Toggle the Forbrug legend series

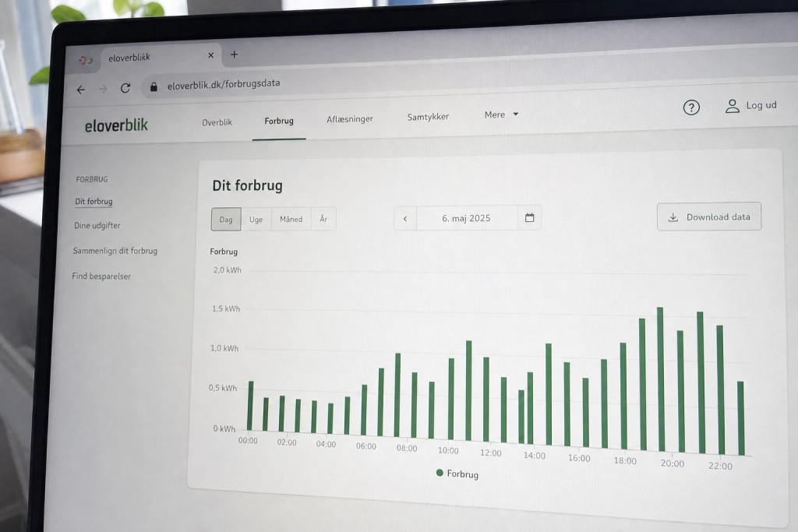pyautogui.click(x=457, y=474)
